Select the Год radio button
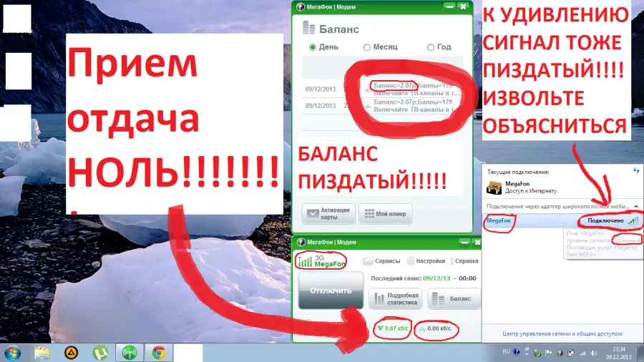The image size is (644, 362). coord(431,47)
